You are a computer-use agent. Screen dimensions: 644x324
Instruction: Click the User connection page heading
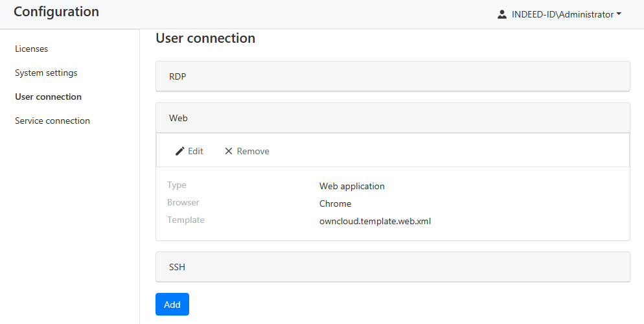click(205, 38)
